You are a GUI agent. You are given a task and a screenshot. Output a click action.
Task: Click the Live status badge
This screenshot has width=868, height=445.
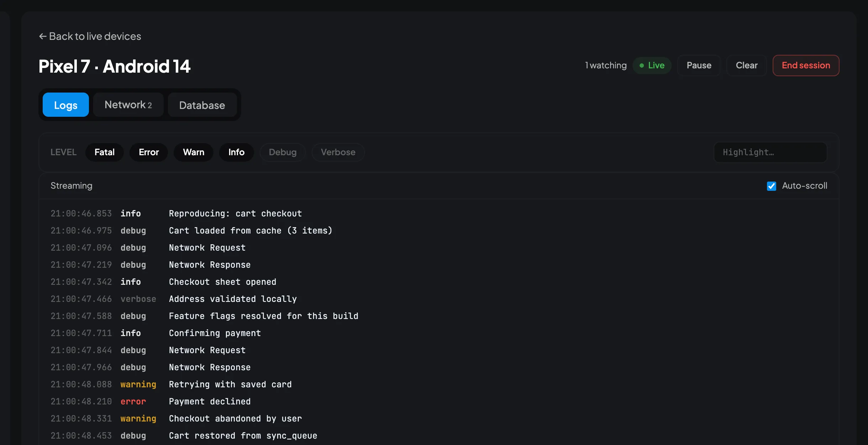[652, 66]
